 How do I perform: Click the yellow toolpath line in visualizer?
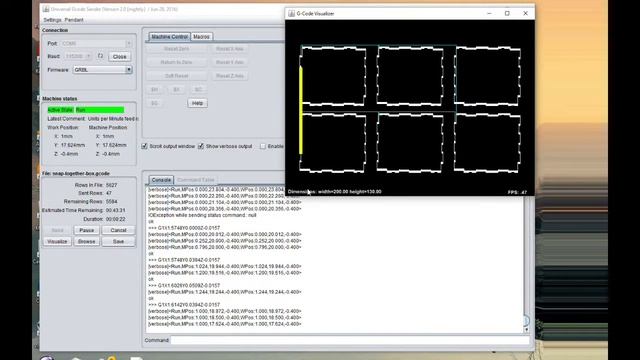pyautogui.click(x=301, y=110)
